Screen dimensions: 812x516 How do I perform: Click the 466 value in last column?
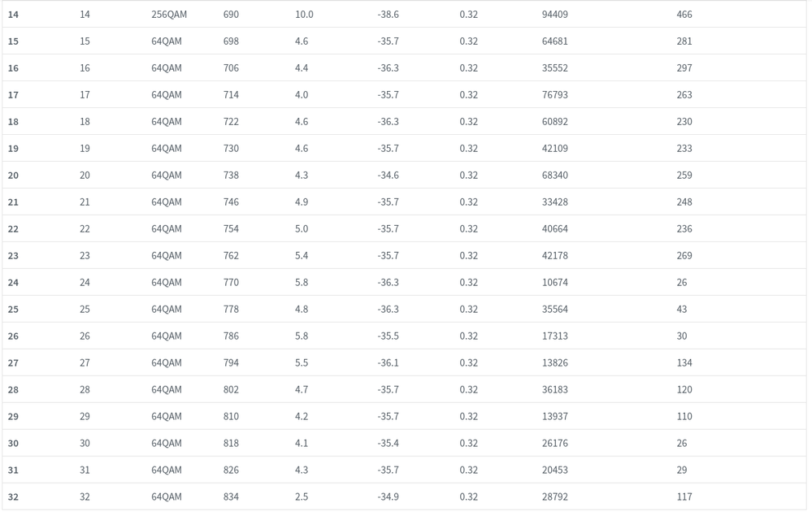coord(684,15)
